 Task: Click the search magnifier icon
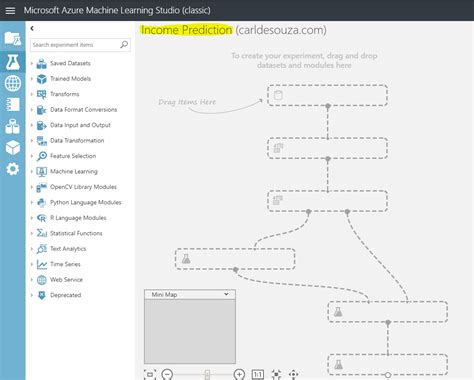point(124,45)
